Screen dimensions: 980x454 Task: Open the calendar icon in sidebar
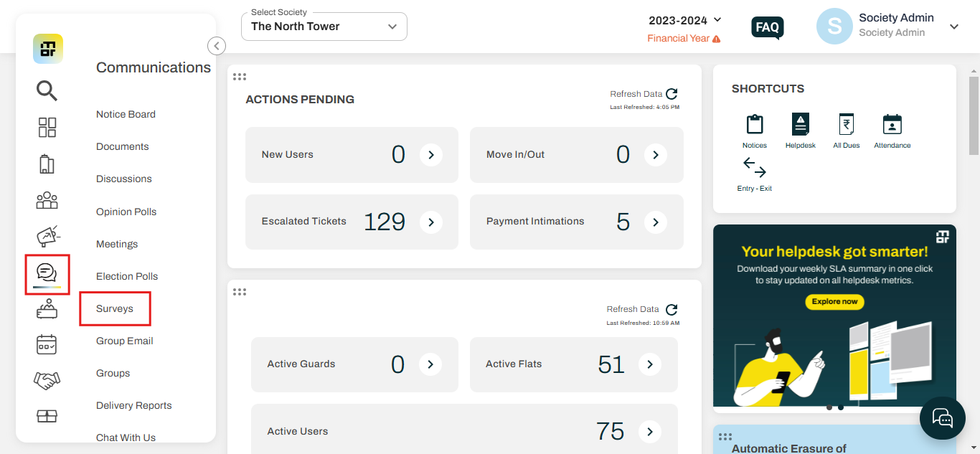pyautogui.click(x=47, y=345)
